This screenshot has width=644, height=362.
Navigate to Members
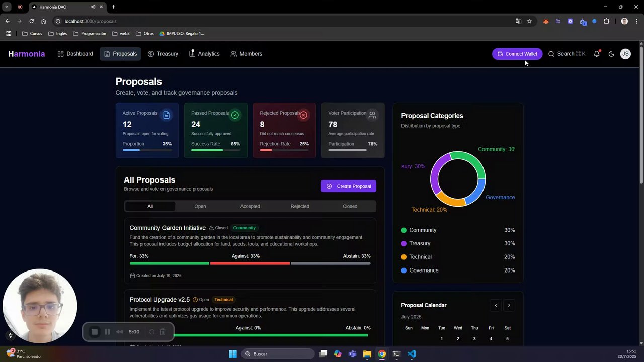[x=246, y=54]
